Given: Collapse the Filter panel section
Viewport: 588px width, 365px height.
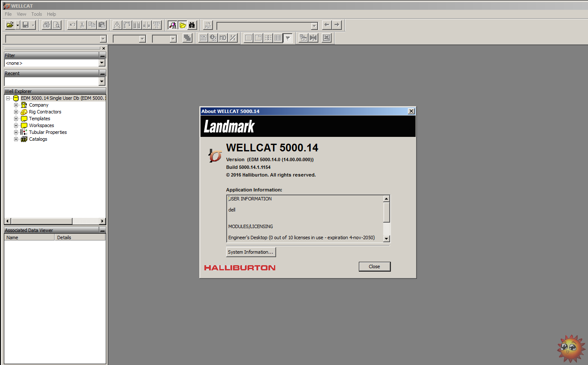Looking at the screenshot, I should click(102, 55).
